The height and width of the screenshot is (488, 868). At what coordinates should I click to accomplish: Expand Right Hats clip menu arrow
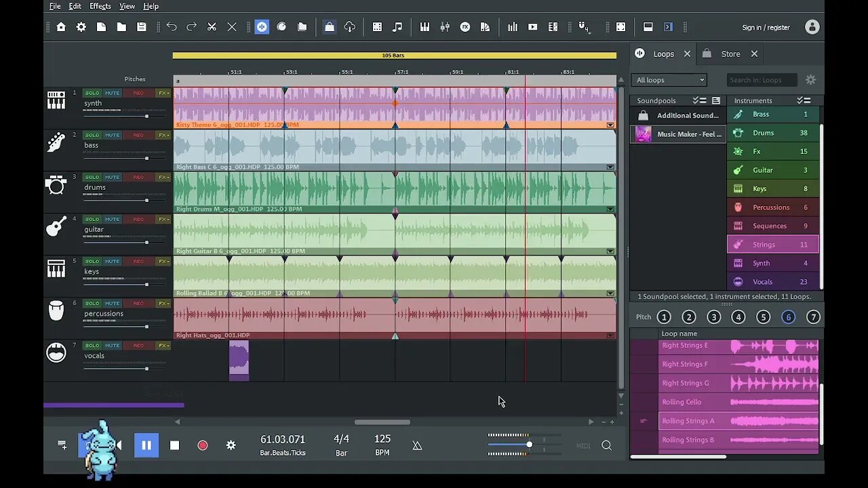(x=610, y=335)
